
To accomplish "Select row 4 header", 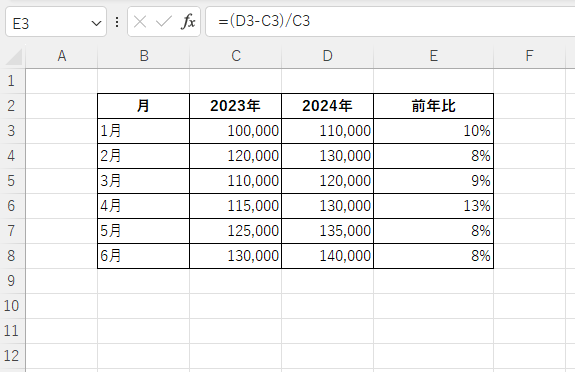I will (x=12, y=156).
